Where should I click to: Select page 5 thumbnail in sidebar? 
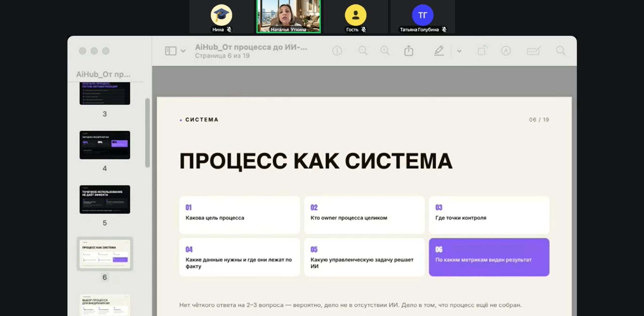(105, 199)
